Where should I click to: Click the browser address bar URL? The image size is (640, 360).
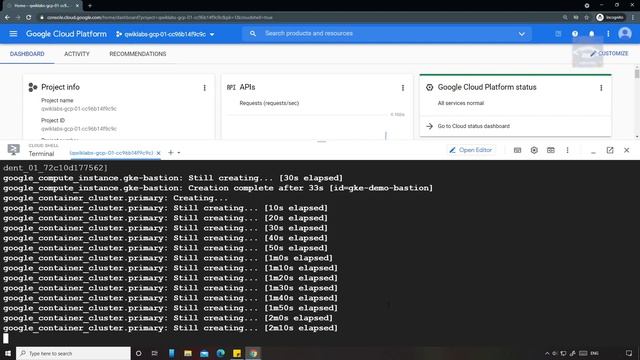click(159, 18)
